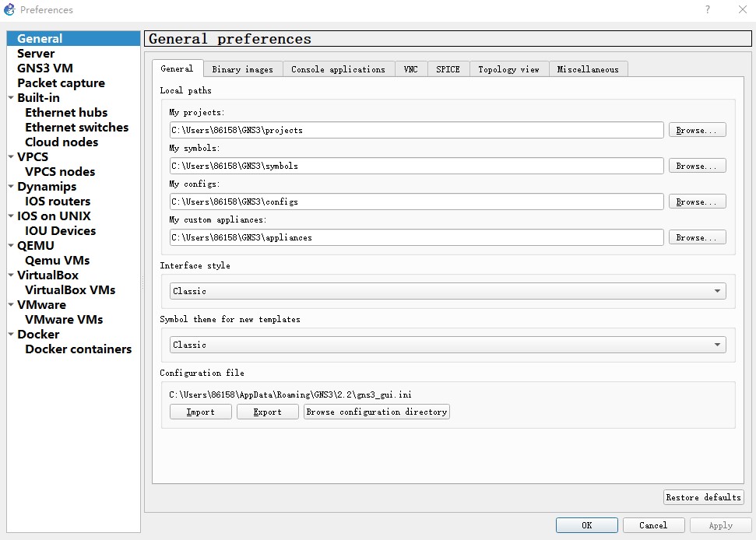Click the My symbols path field
The height and width of the screenshot is (540, 756).
(x=417, y=166)
